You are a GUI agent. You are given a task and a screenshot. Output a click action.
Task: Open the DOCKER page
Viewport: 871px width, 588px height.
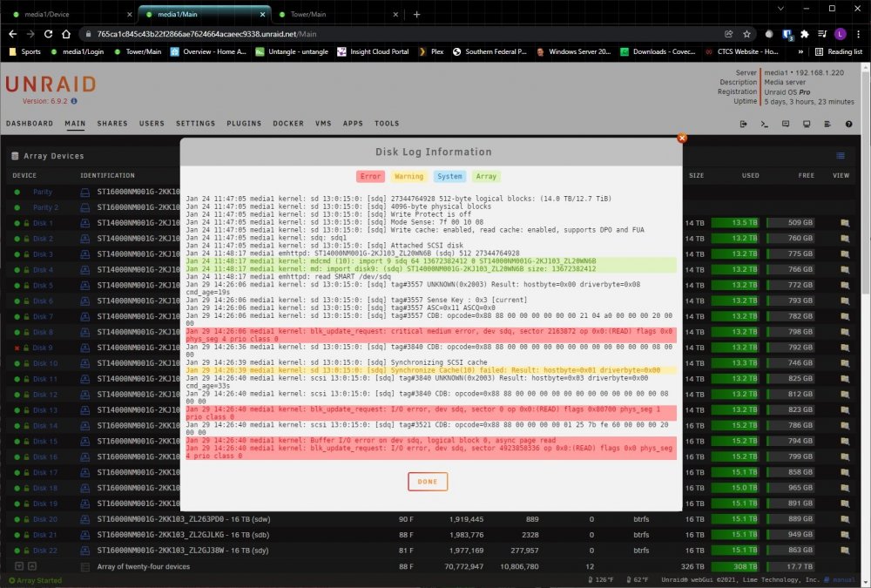[x=288, y=124]
